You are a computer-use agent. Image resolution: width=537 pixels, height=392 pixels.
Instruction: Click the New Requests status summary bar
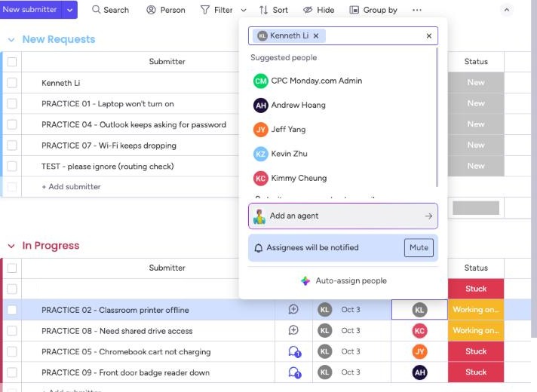[476, 208]
